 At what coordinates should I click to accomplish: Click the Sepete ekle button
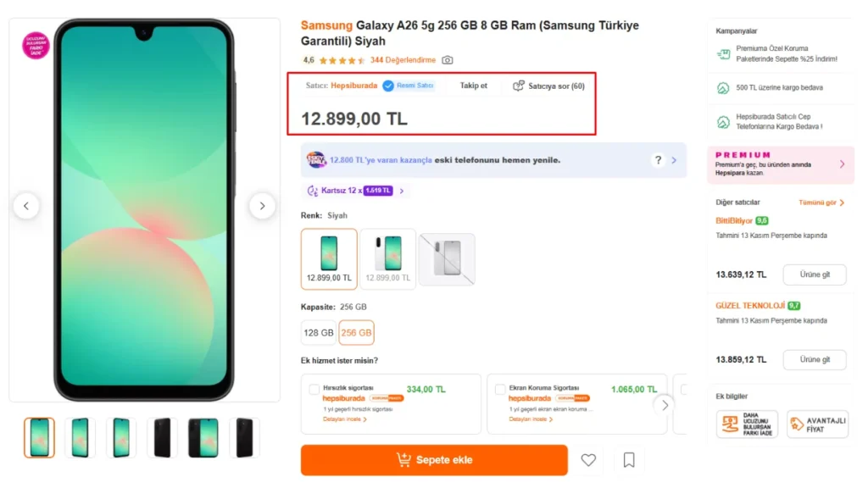tap(433, 460)
